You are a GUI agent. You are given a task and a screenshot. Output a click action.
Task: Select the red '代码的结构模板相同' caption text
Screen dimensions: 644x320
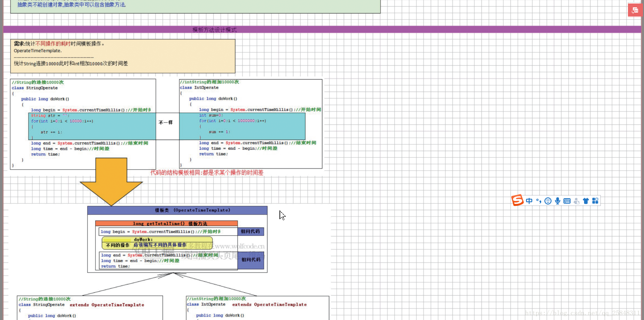point(207,172)
